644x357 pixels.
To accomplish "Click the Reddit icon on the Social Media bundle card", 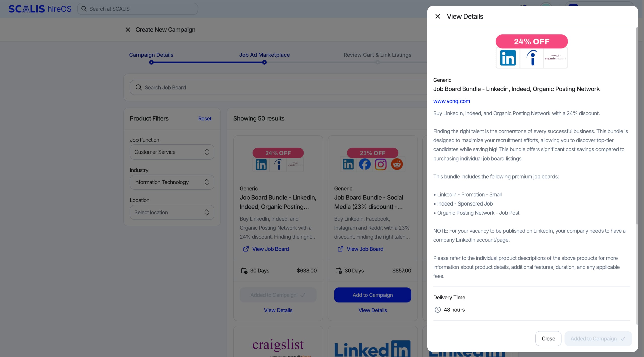I will click(397, 164).
